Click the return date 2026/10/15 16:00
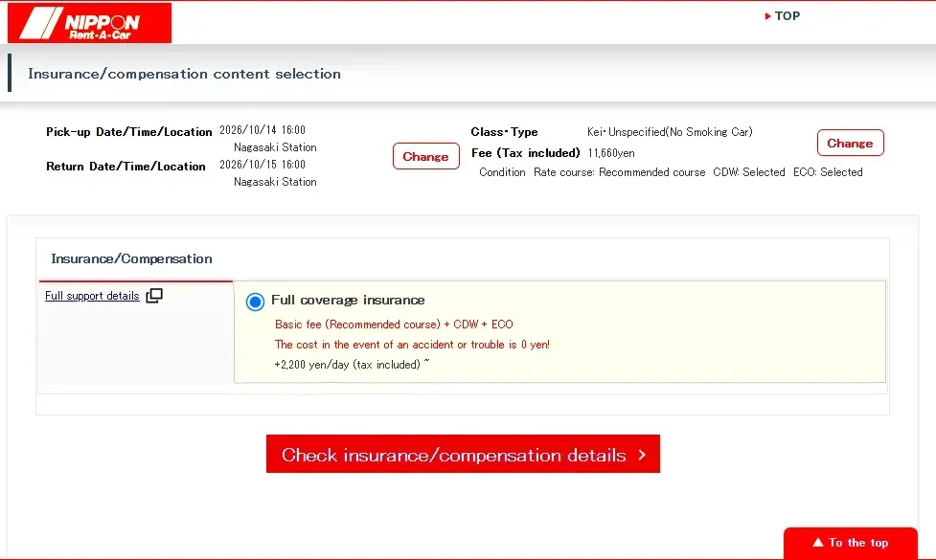936x560 pixels. (263, 165)
